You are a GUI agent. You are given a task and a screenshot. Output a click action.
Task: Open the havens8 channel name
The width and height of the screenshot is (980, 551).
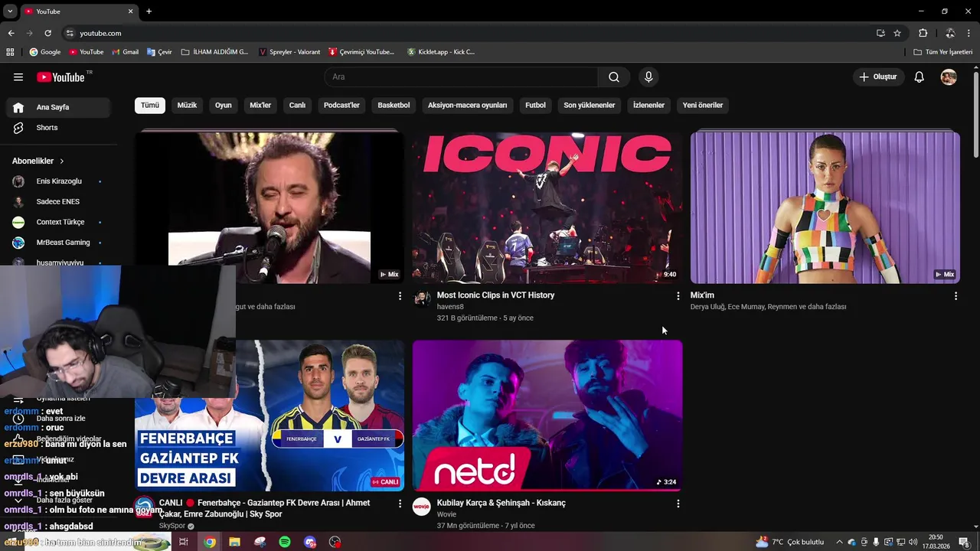click(x=450, y=307)
